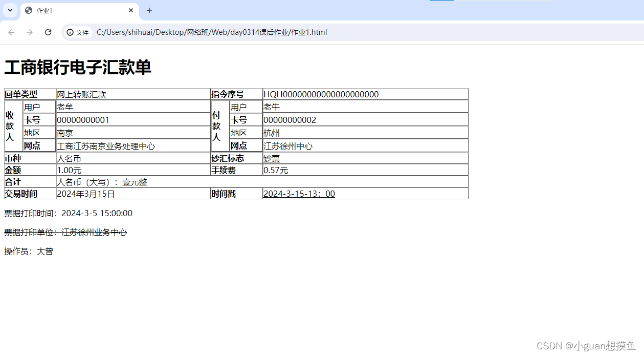Click the struck-through 票据打印单位 line
644x356 pixels.
tap(65, 232)
